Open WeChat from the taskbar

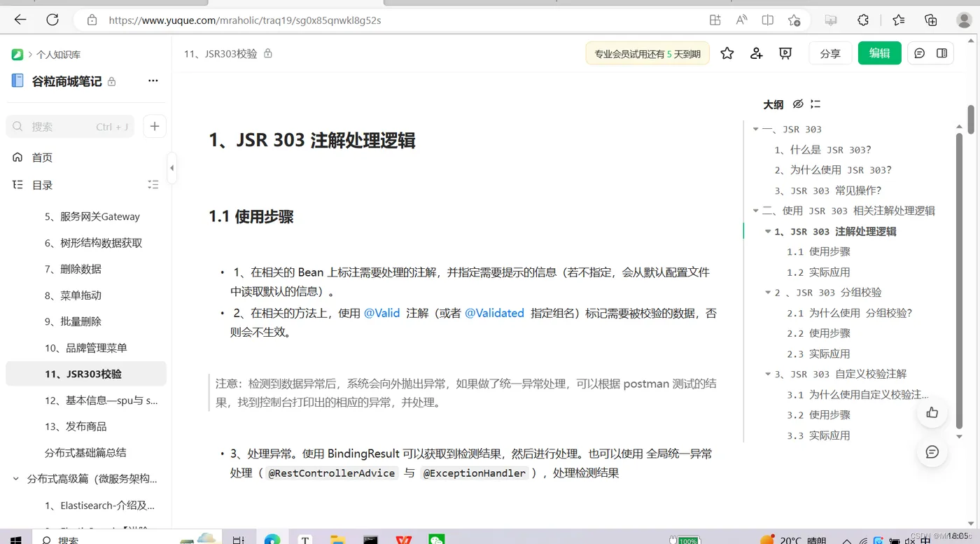[437, 540]
